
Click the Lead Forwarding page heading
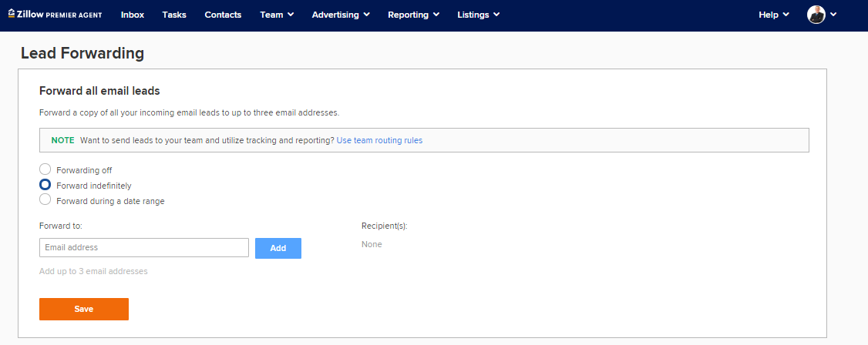[82, 53]
